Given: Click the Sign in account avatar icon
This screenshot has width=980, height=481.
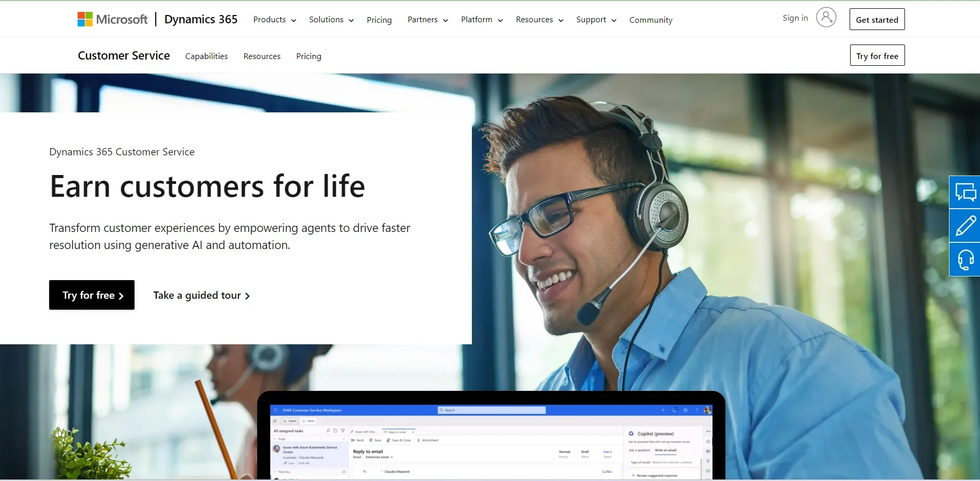Looking at the screenshot, I should [x=825, y=17].
